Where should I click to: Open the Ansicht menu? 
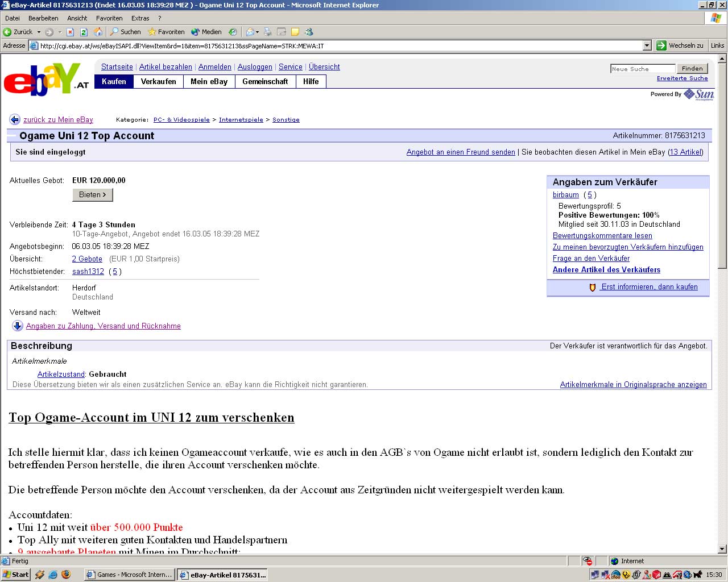[x=77, y=18]
